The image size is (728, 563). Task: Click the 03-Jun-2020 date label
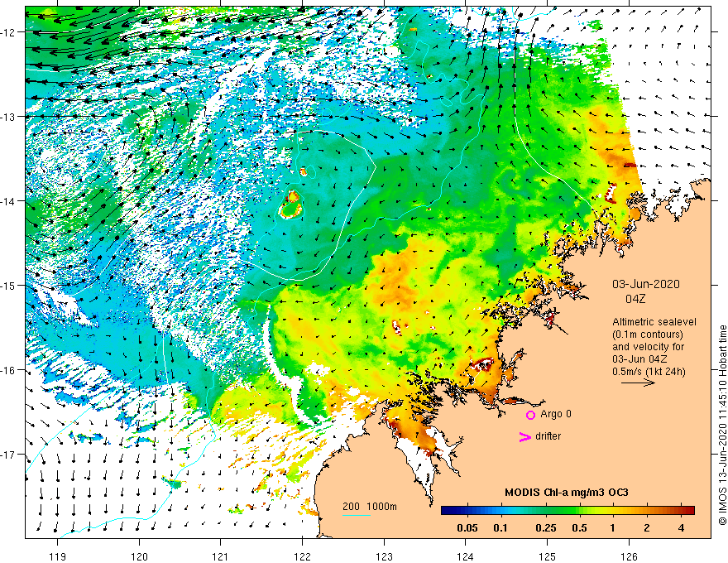coord(646,284)
